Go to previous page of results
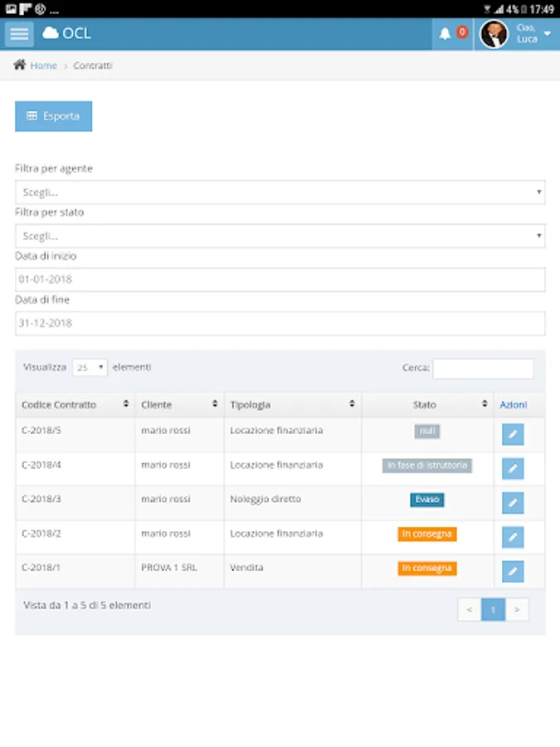This screenshot has width=560, height=747. tap(470, 610)
